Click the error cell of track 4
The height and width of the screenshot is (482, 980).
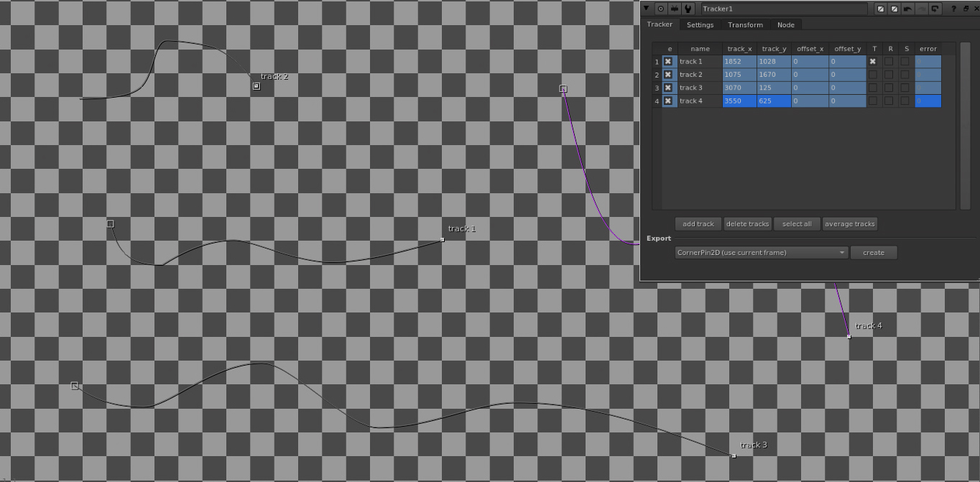(928, 101)
